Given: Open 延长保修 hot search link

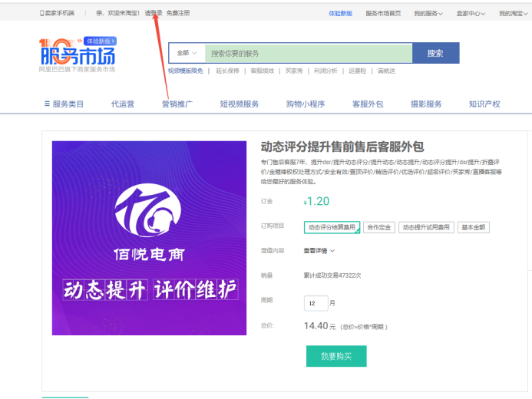Looking at the screenshot, I should pyautogui.click(x=227, y=71).
